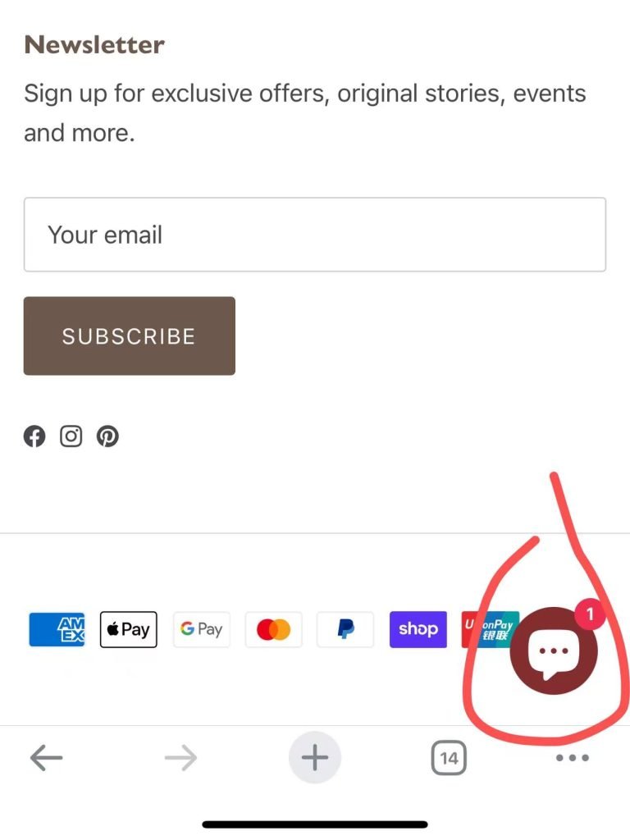Tap the Newsletter heading
Screen dimensions: 630x840
[94, 44]
